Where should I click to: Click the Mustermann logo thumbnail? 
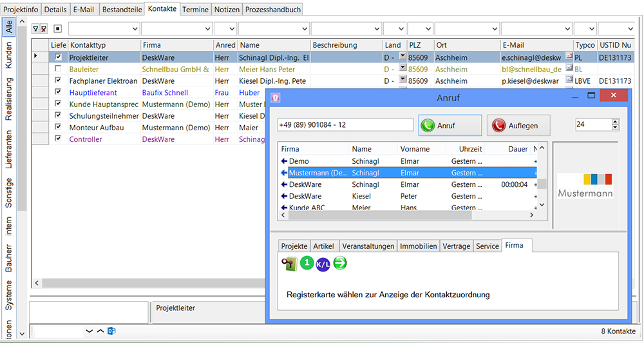click(x=585, y=186)
